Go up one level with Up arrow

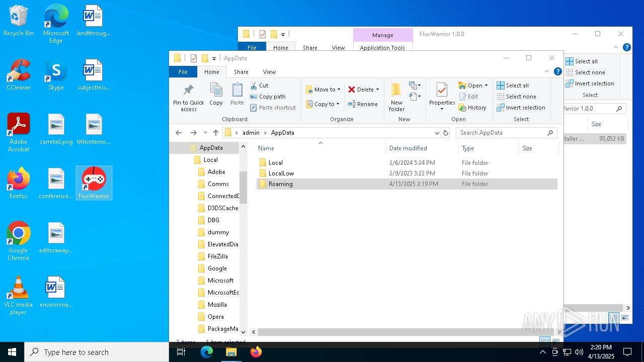pos(216,133)
